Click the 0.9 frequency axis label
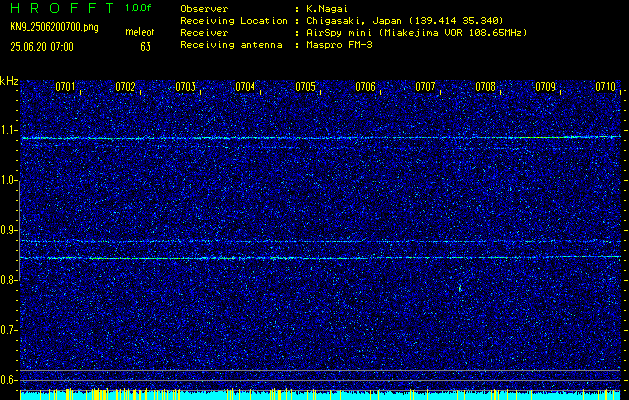Screen dimensions: 629x400 [x=8, y=231]
